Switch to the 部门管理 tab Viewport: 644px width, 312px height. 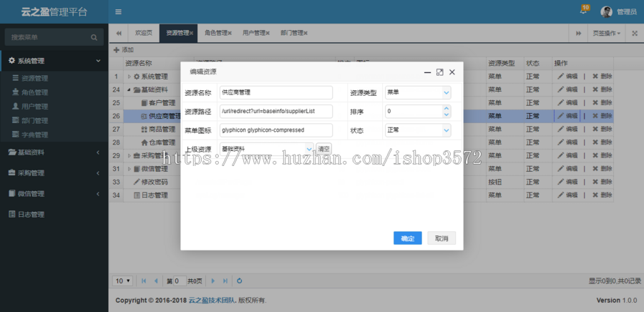(292, 33)
